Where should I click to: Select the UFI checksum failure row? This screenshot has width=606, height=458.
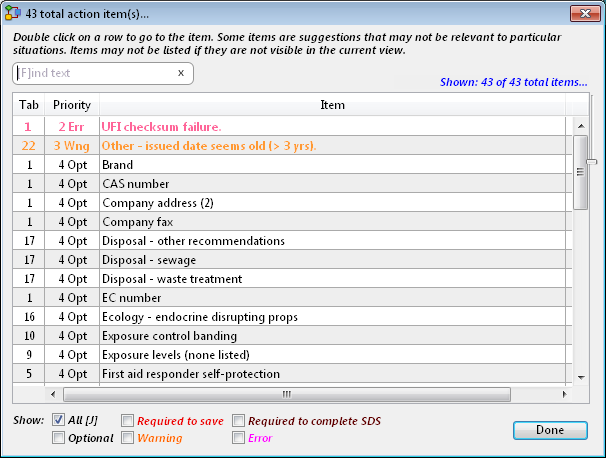[292, 126]
